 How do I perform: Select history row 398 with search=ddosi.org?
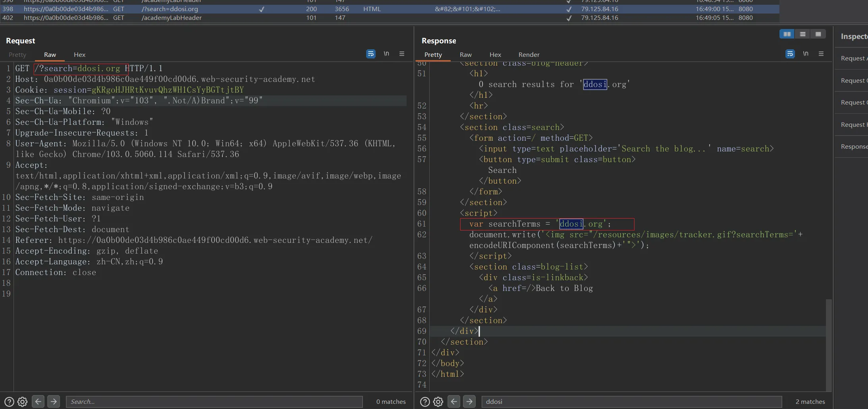click(x=390, y=9)
